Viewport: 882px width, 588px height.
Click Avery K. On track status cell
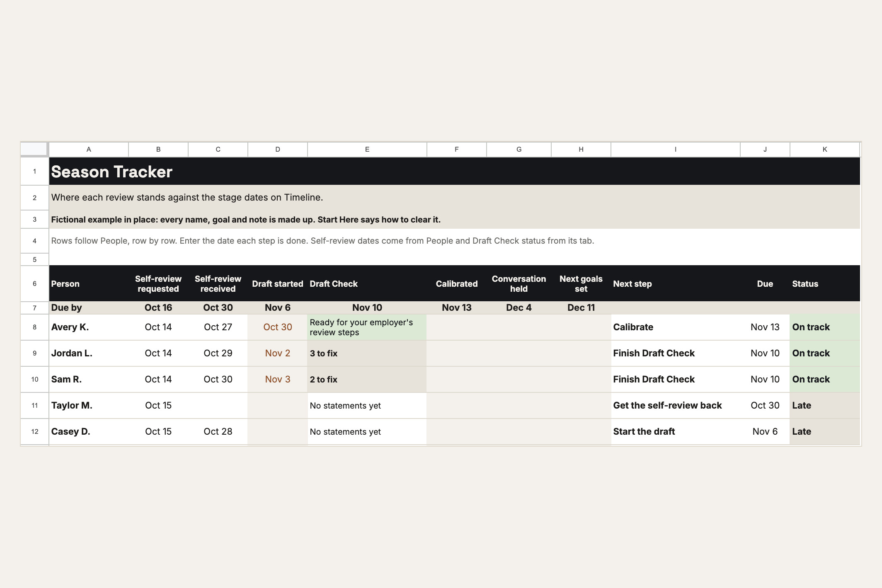click(x=825, y=327)
